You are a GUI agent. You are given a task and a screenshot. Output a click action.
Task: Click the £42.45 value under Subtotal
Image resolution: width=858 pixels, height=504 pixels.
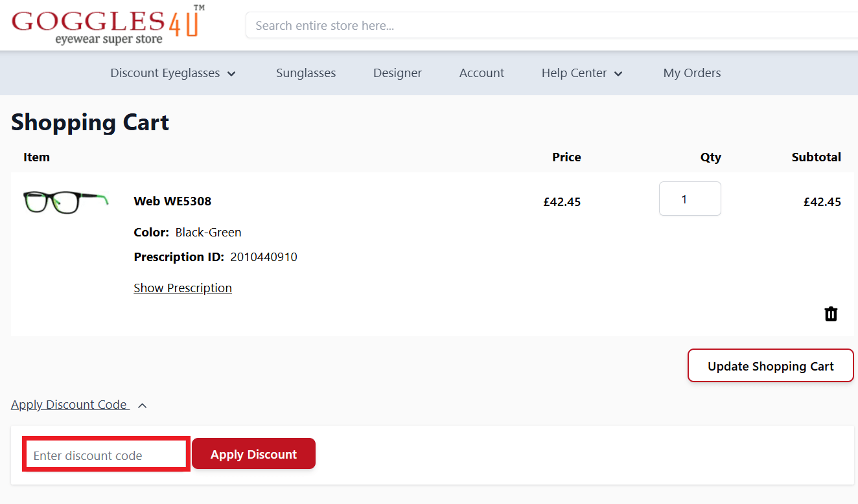click(x=822, y=201)
